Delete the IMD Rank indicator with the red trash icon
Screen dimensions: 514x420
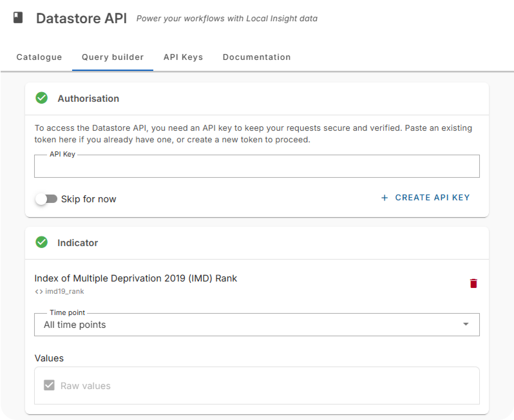click(x=473, y=283)
